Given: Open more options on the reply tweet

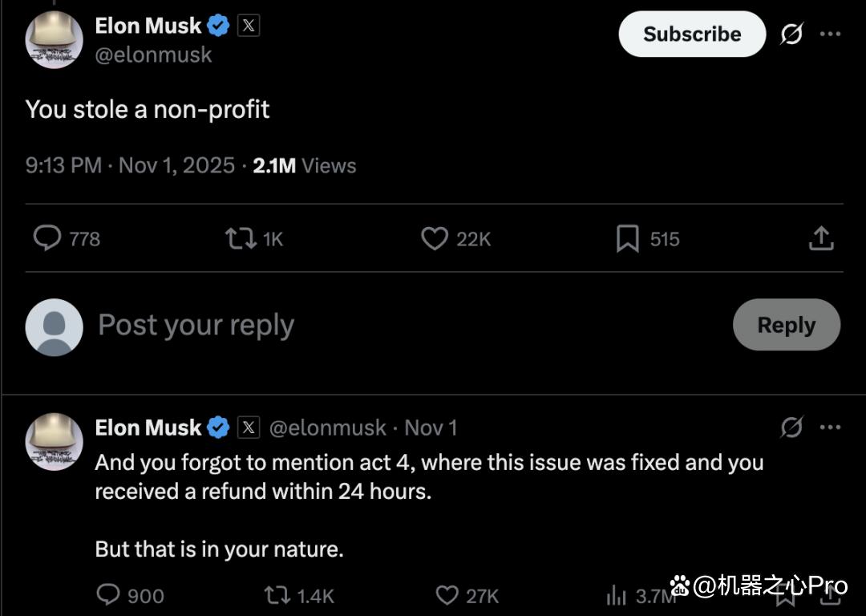Looking at the screenshot, I should coord(830,427).
